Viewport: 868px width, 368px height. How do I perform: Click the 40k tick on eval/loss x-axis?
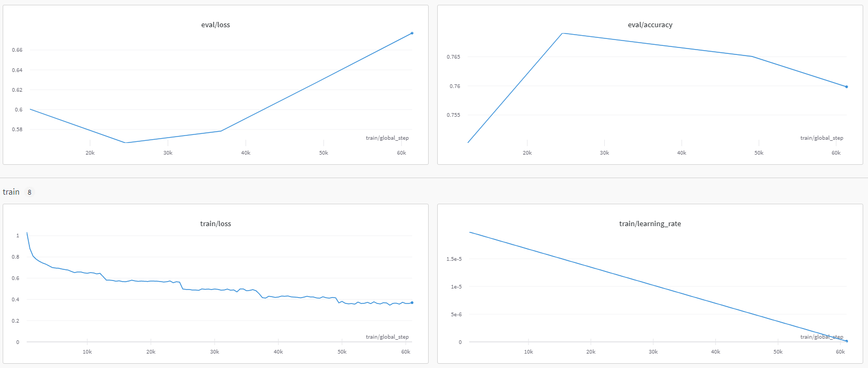[246, 153]
